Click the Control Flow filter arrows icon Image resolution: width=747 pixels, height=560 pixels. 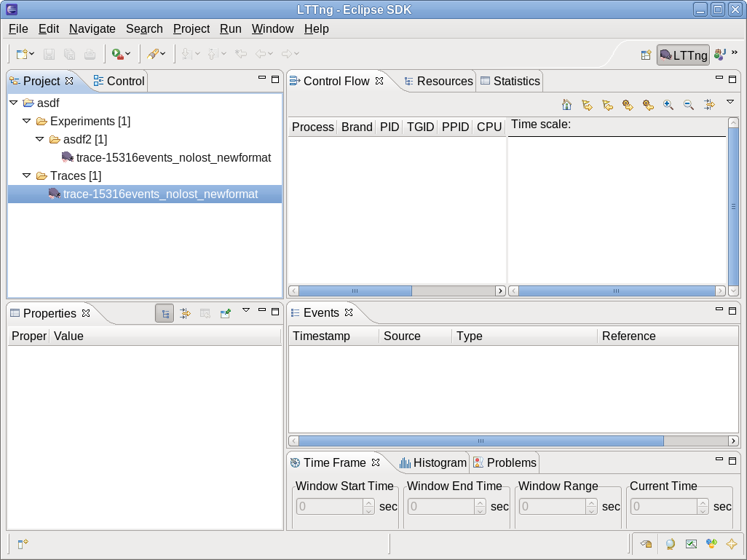709,104
